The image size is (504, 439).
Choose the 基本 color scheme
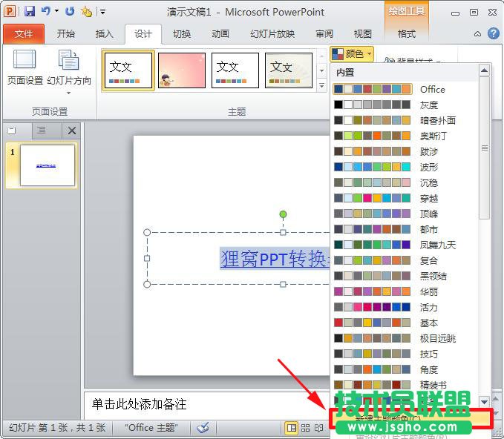click(405, 323)
